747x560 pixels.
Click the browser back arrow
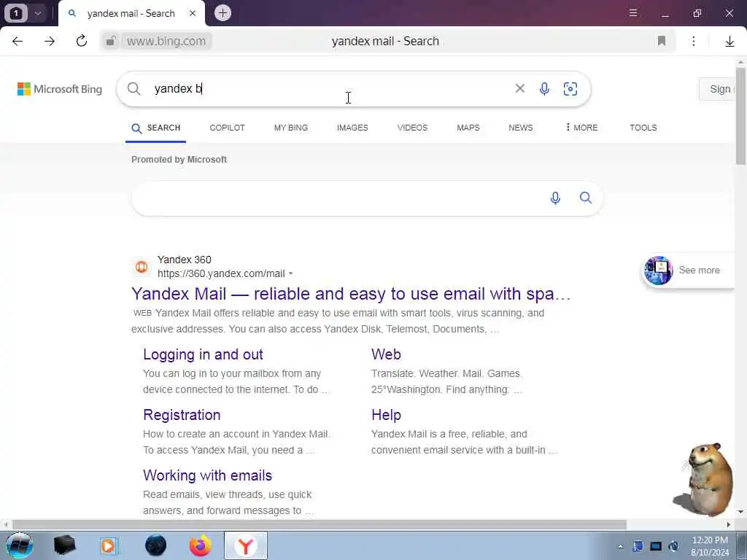[18, 42]
